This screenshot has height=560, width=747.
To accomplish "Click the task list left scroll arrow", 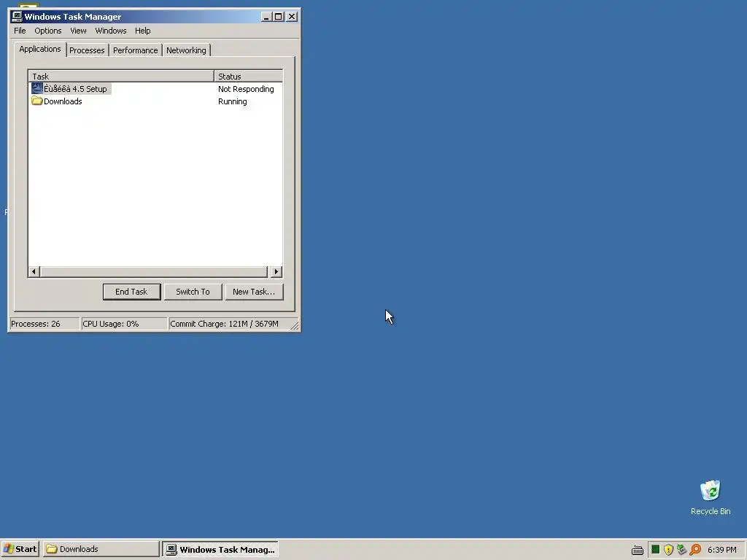I will [x=34, y=271].
